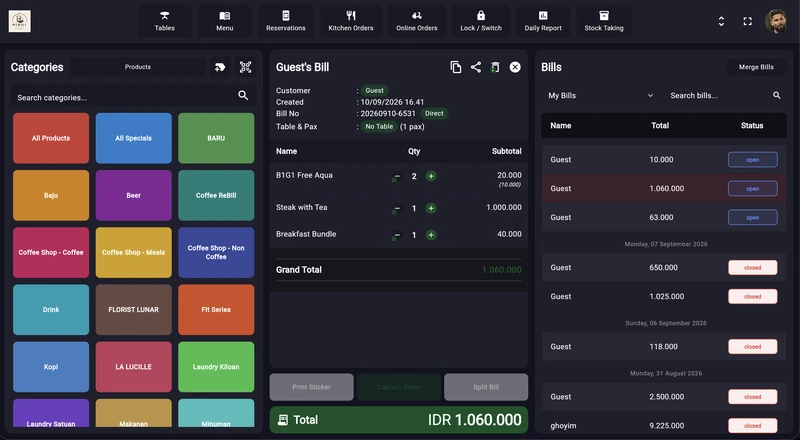Open closed Guest bill of 118.000
The image size is (800, 440).
click(664, 347)
